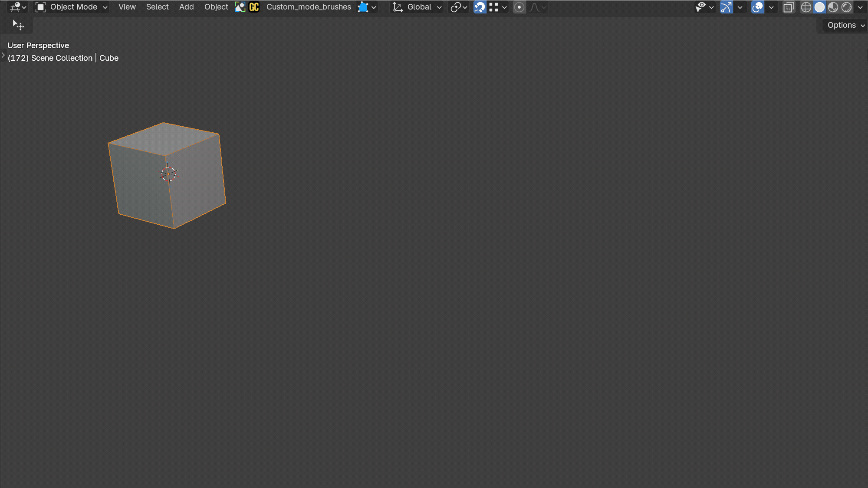Open Global transform orientation dropdown
Image resolution: width=868 pixels, height=488 pixels.
click(x=417, y=7)
